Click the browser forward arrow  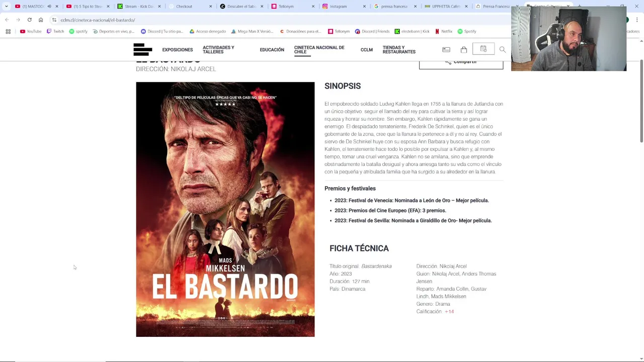18,20
